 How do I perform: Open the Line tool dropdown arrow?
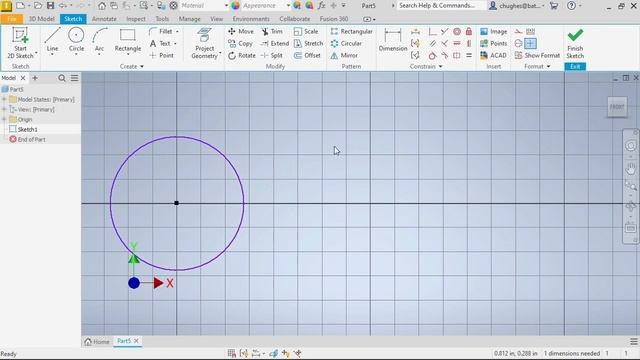tap(52, 54)
